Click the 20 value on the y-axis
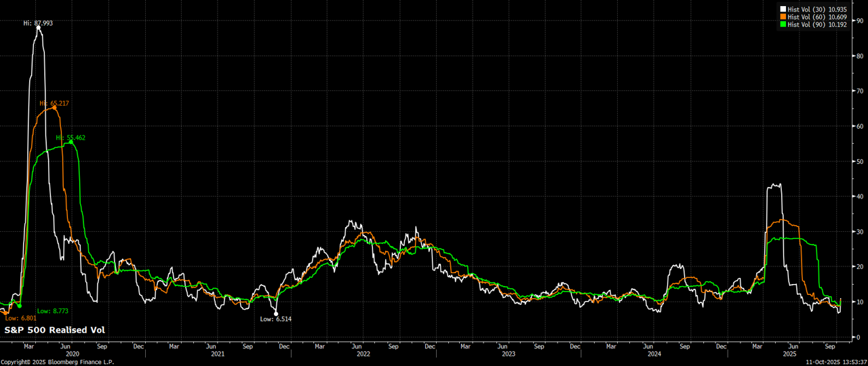The height and width of the screenshot is (366, 868). click(x=859, y=266)
